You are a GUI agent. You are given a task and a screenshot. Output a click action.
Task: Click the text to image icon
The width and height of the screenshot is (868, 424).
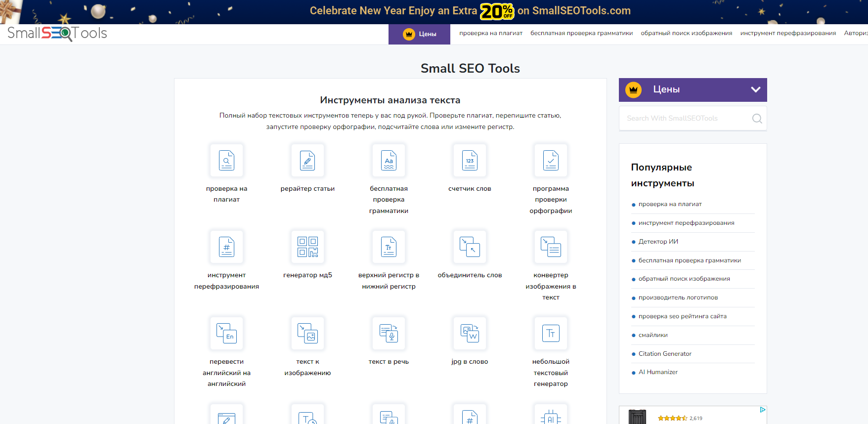tap(307, 333)
